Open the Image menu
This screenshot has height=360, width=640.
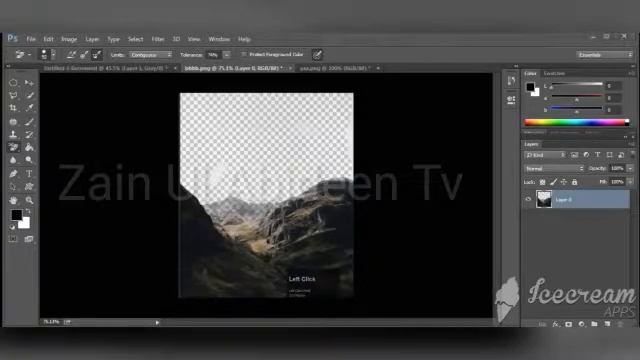click(69, 39)
